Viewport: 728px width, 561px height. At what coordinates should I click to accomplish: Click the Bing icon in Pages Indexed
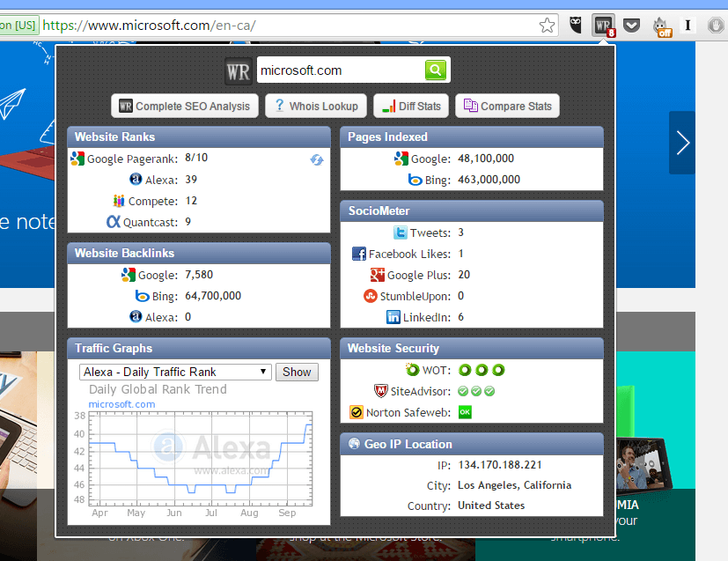415,180
